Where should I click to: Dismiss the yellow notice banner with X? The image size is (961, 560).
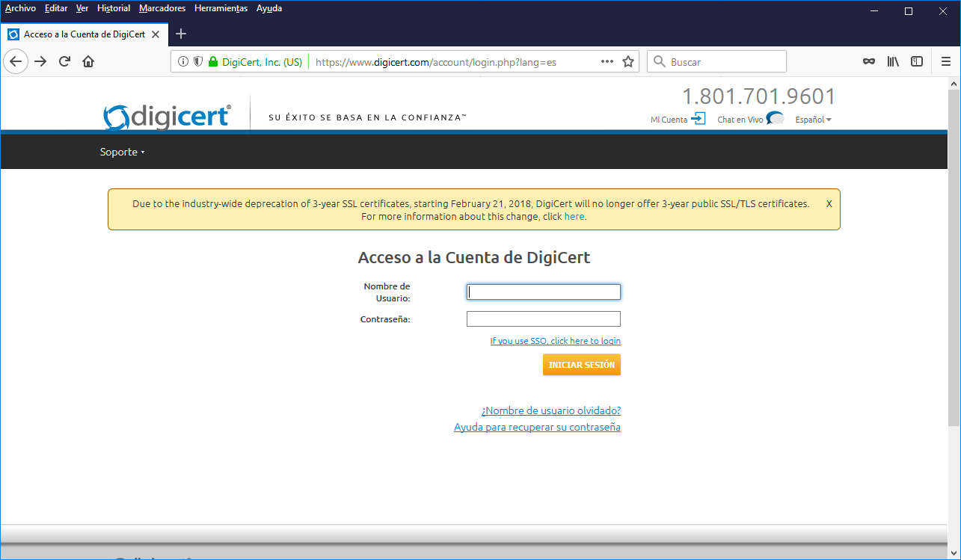point(829,203)
